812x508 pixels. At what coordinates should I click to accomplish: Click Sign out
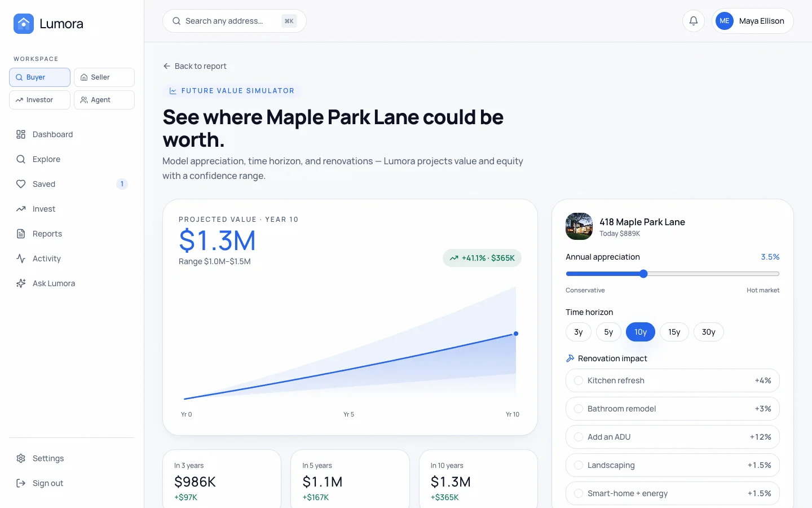pyautogui.click(x=72, y=483)
